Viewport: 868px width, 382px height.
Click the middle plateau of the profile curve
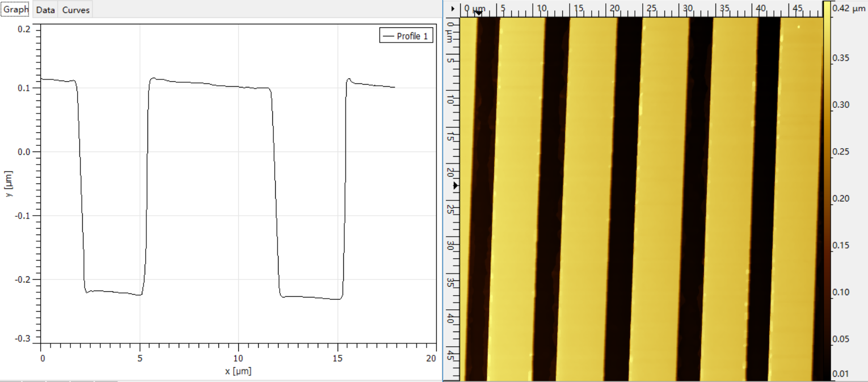210,84
